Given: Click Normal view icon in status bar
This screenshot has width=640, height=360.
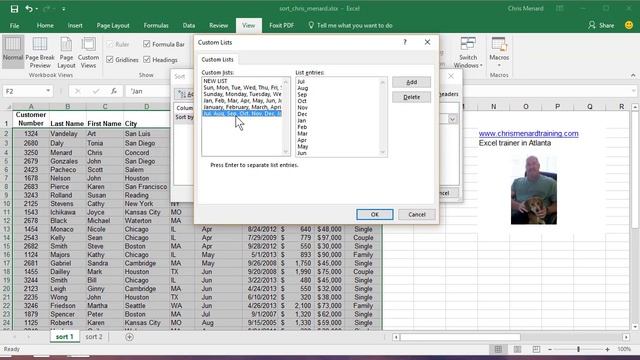Looking at the screenshot, I should click(x=498, y=349).
